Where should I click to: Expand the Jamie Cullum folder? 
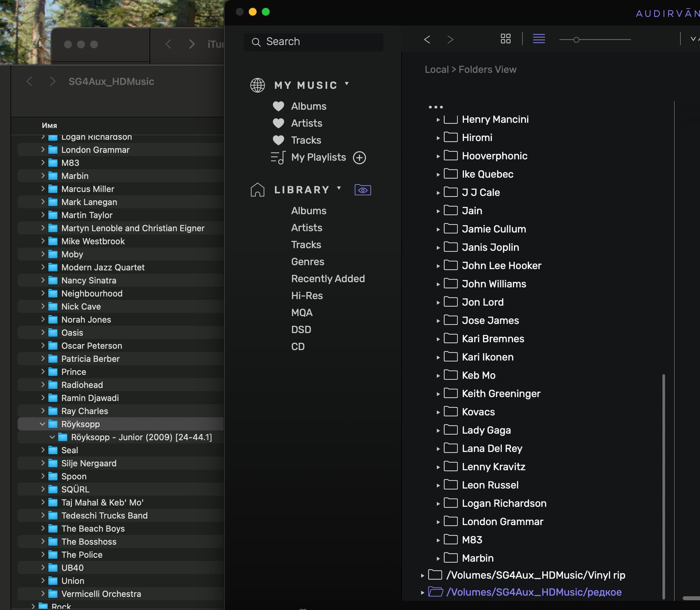point(438,230)
